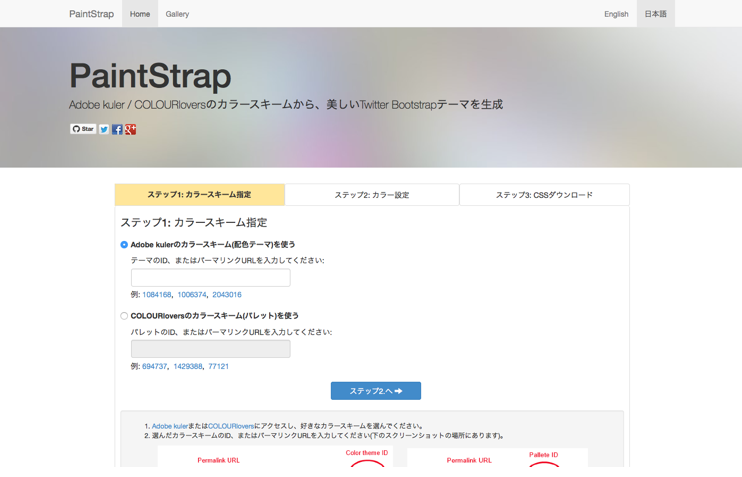Click the GitHub Star button
The width and height of the screenshot is (742, 477).
[x=83, y=129]
